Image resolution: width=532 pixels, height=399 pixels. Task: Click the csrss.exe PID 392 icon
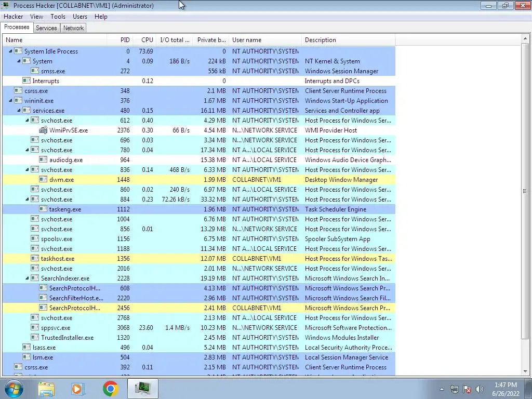(18, 367)
